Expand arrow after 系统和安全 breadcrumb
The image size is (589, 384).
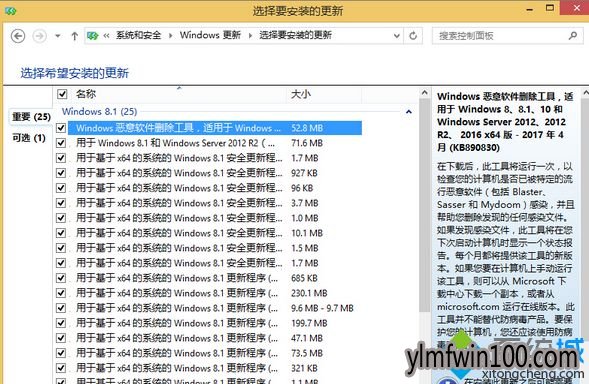pyautogui.click(x=171, y=36)
